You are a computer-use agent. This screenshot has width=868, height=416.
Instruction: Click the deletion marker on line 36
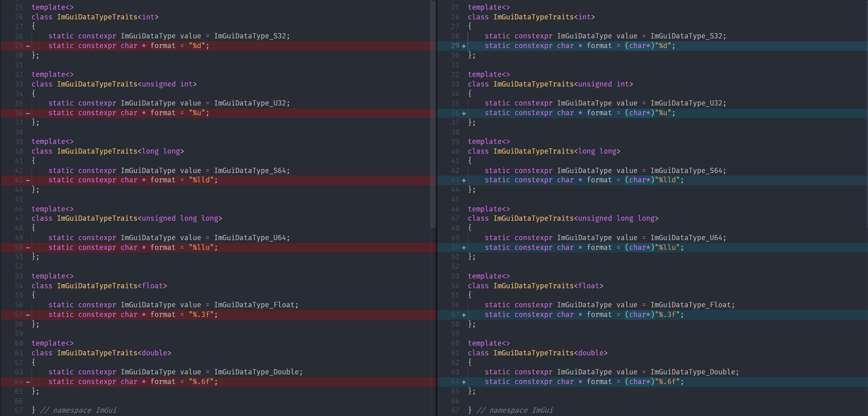(27, 113)
